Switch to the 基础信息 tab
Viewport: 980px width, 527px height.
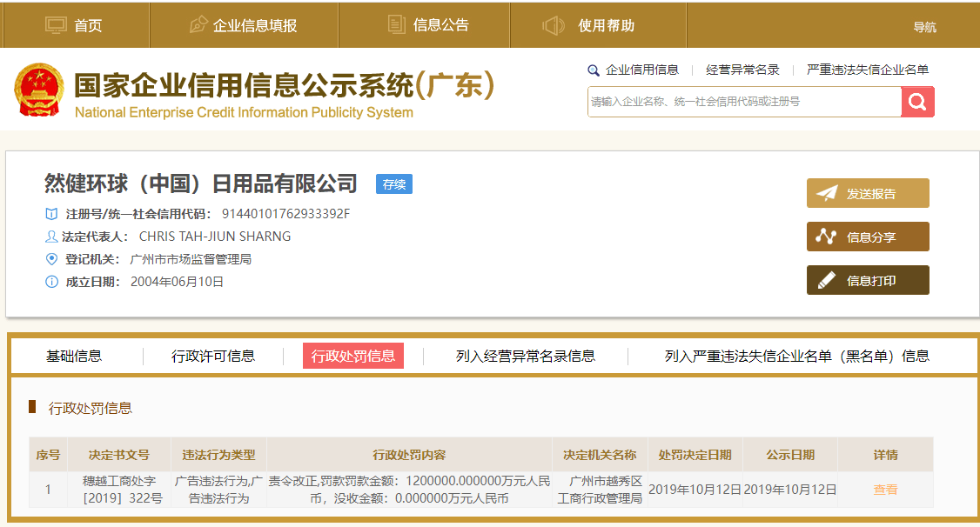pyautogui.click(x=74, y=356)
